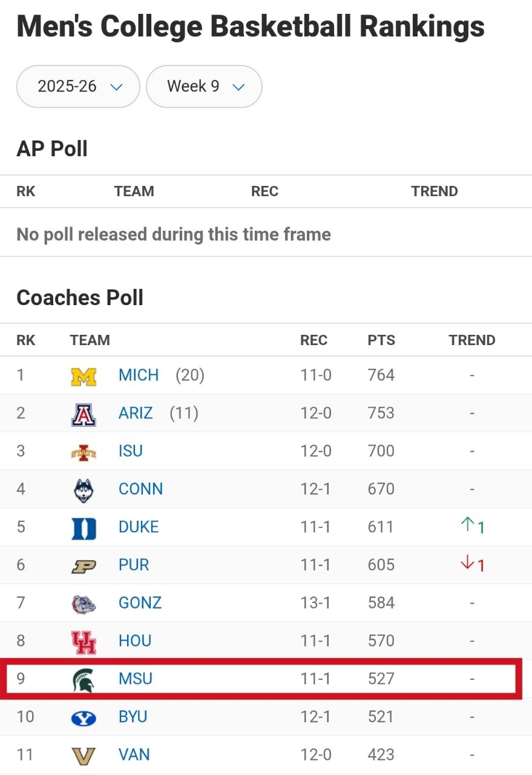Click the Houston Cougars logo icon
Viewport: 532px width, 775px height.
84,642
